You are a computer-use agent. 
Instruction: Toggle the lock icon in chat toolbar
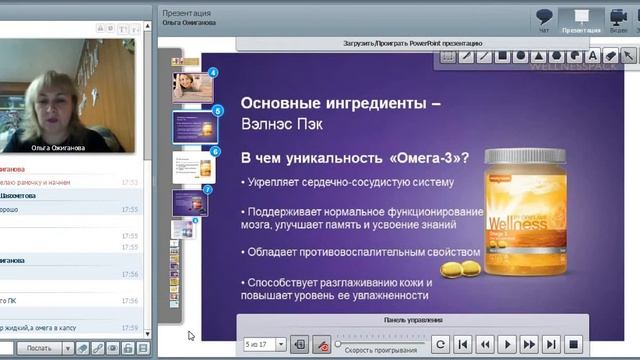pos(128,348)
